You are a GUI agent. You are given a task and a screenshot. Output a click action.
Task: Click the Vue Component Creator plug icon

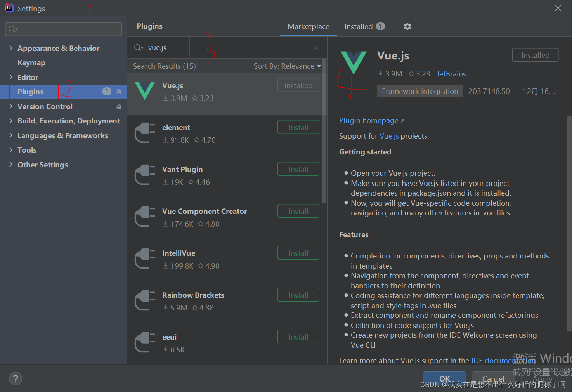pyautogui.click(x=145, y=217)
